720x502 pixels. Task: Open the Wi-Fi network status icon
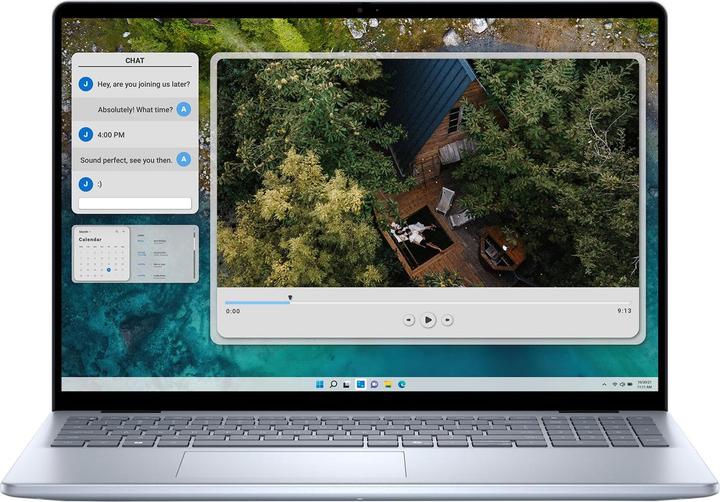(x=614, y=384)
